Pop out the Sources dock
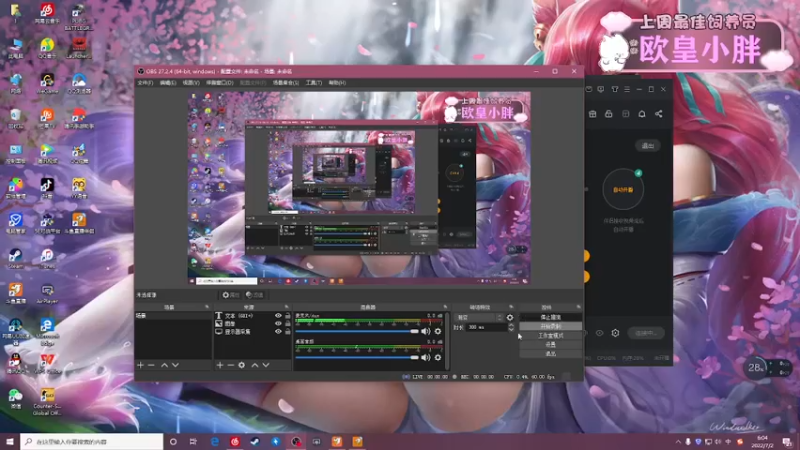Viewport: 800px width, 450px height. 286,307
